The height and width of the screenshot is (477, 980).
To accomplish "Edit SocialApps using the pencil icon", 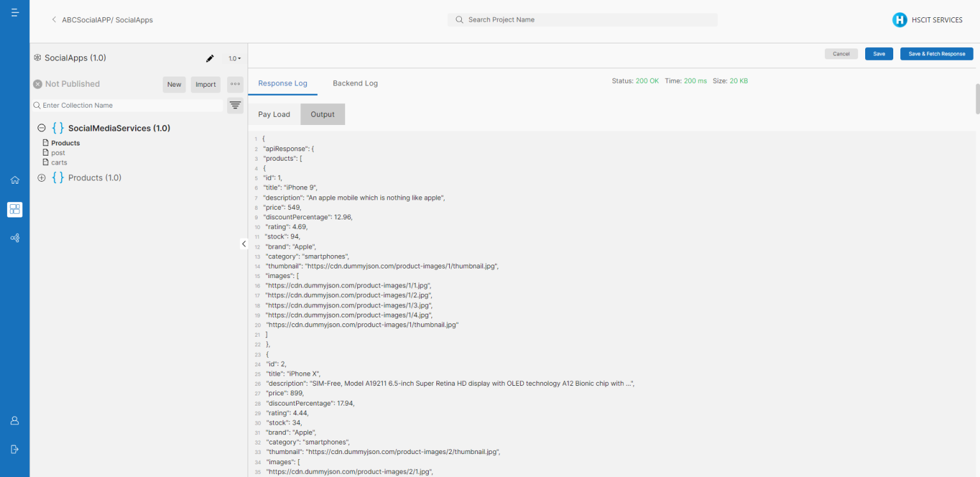I will [x=210, y=58].
